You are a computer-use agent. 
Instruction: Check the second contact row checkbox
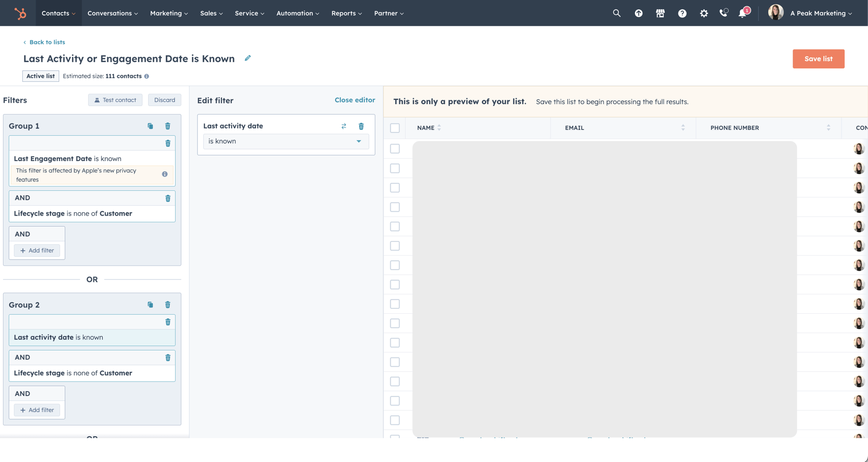[x=395, y=168]
